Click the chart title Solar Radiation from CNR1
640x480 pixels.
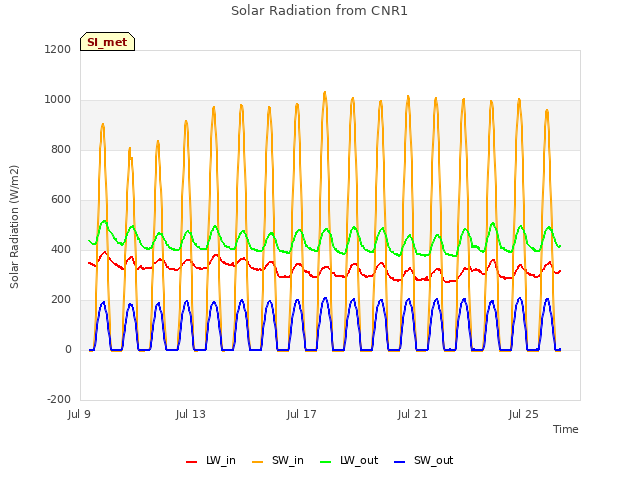pos(319,11)
